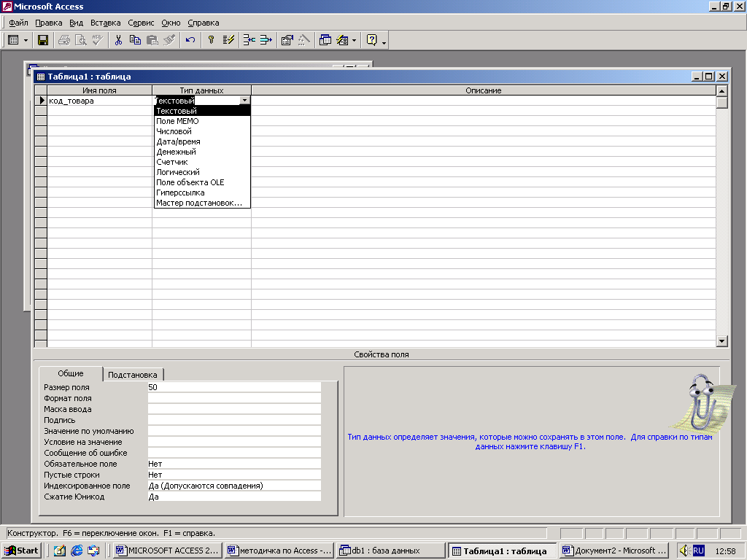Choose Денежный data type

203,152
